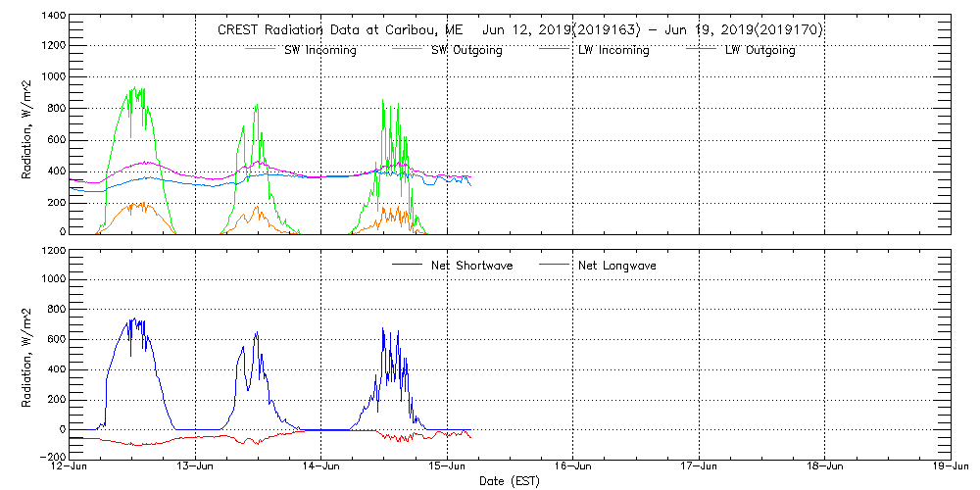Click the red Net Longwave legend line
The width and height of the screenshot is (980, 490).
pos(555,266)
